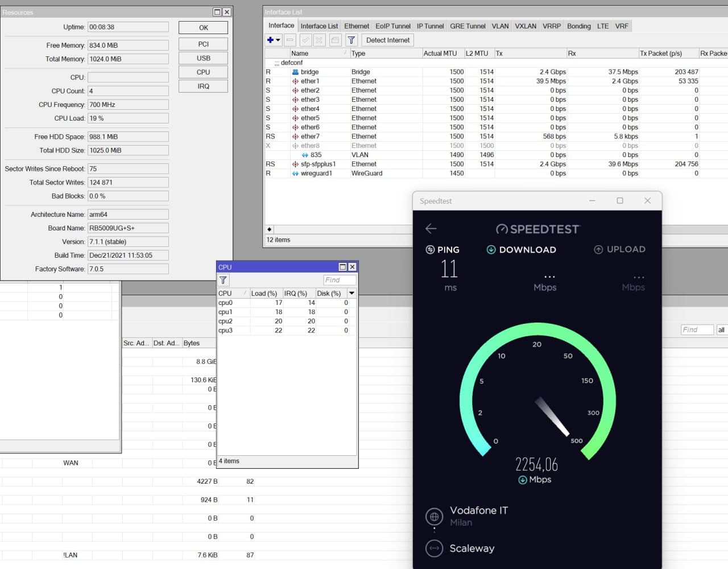Open the 'all' dropdown beside Find field
Image resolution: width=728 pixels, height=569 pixels.
(x=721, y=330)
